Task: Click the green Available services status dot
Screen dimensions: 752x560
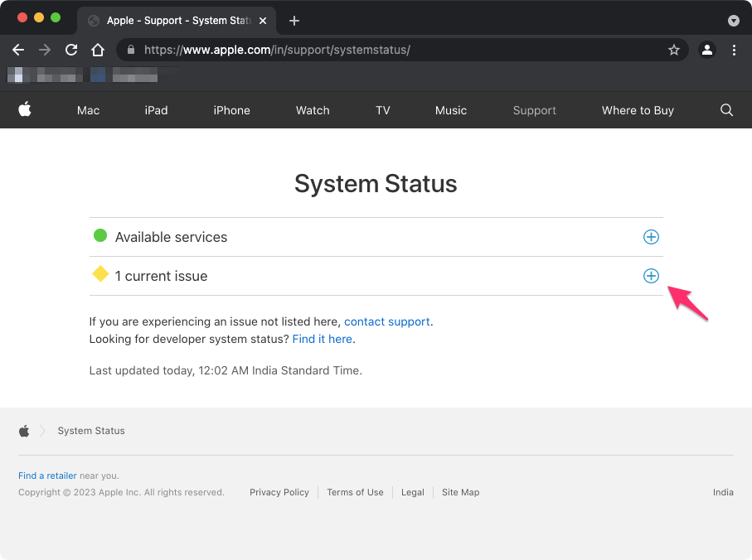Action: [x=100, y=236]
